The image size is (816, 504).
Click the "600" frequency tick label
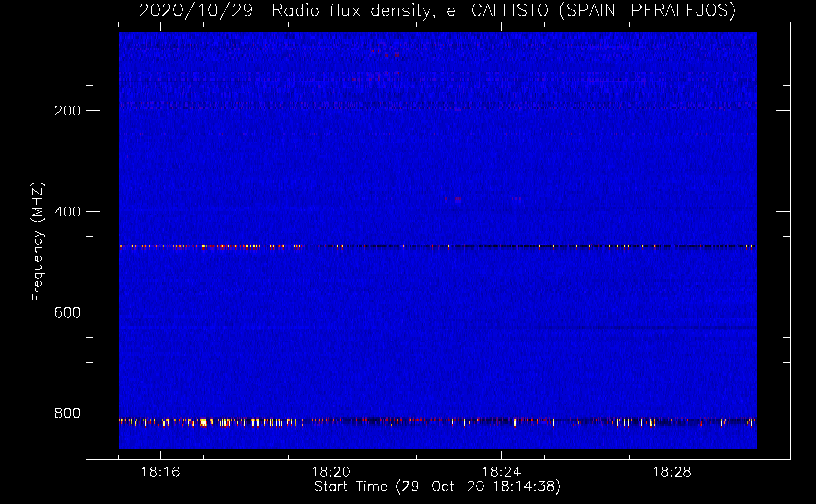pos(68,312)
